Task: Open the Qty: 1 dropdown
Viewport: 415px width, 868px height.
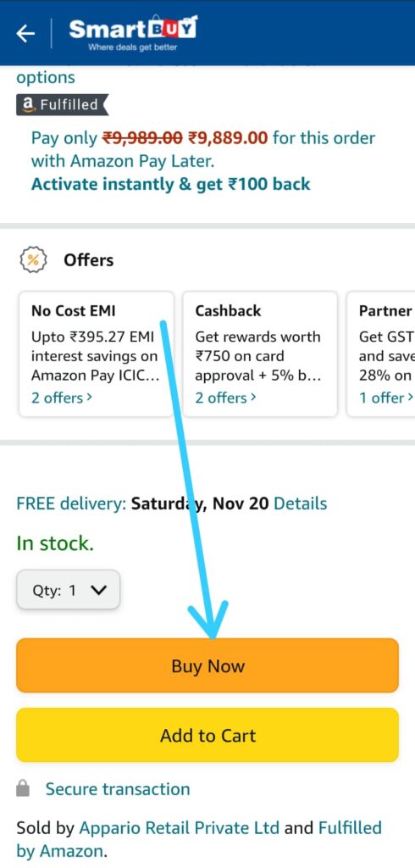Action: point(68,590)
